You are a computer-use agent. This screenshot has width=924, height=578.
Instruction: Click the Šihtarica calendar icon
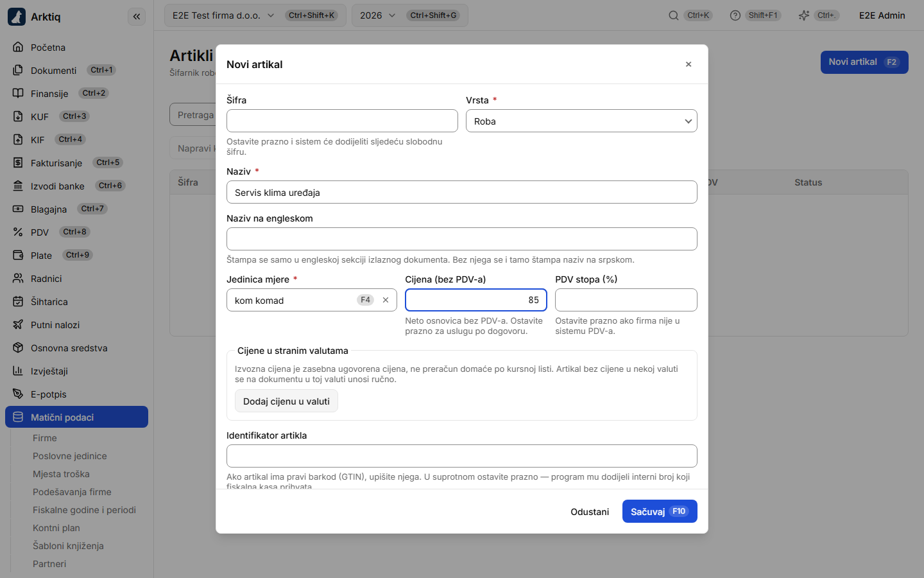[x=18, y=301]
